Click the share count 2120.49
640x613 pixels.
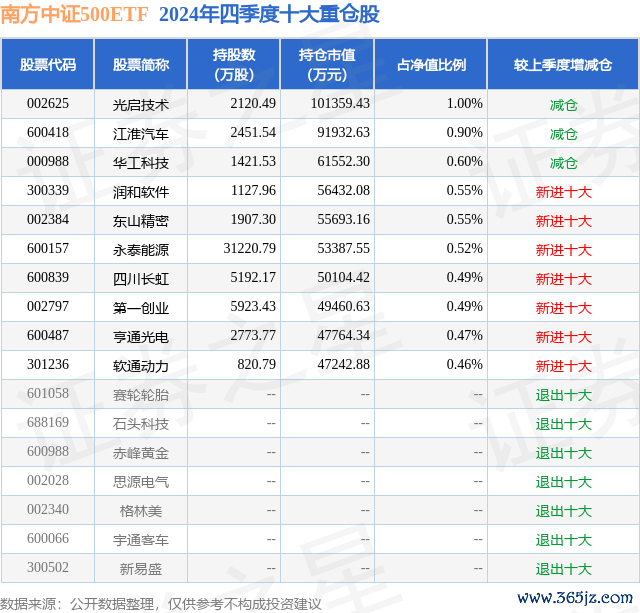(x=253, y=104)
